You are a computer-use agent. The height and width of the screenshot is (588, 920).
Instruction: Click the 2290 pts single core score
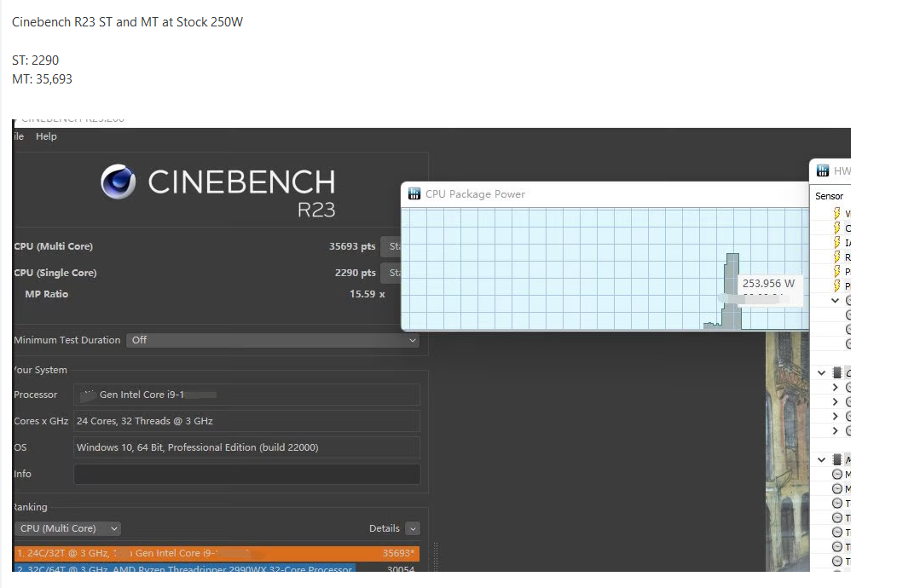pyautogui.click(x=355, y=273)
